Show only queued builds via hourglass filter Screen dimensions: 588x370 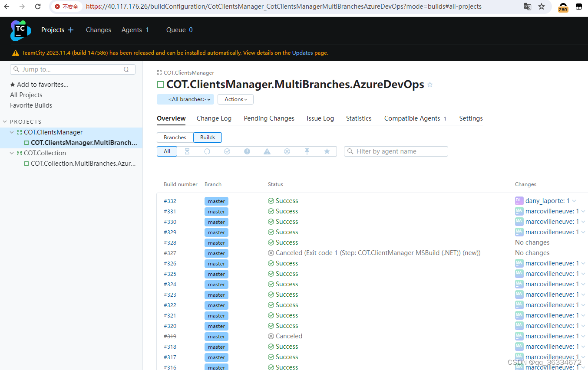187,151
